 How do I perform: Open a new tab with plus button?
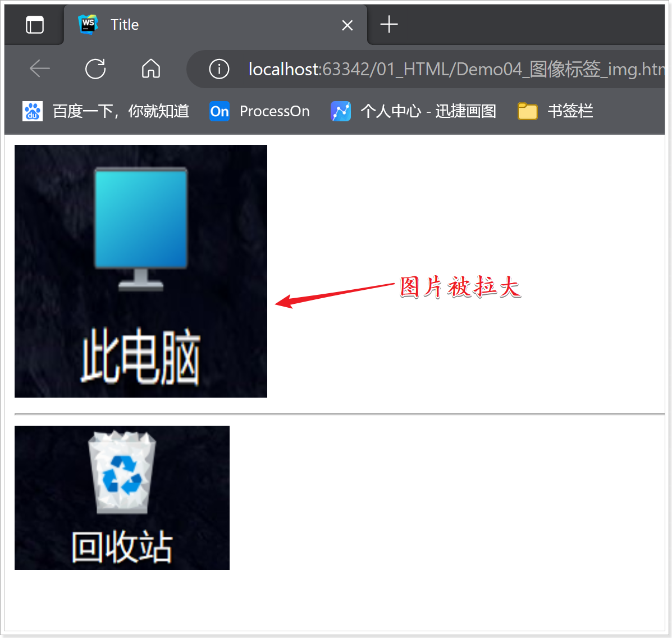[389, 25]
